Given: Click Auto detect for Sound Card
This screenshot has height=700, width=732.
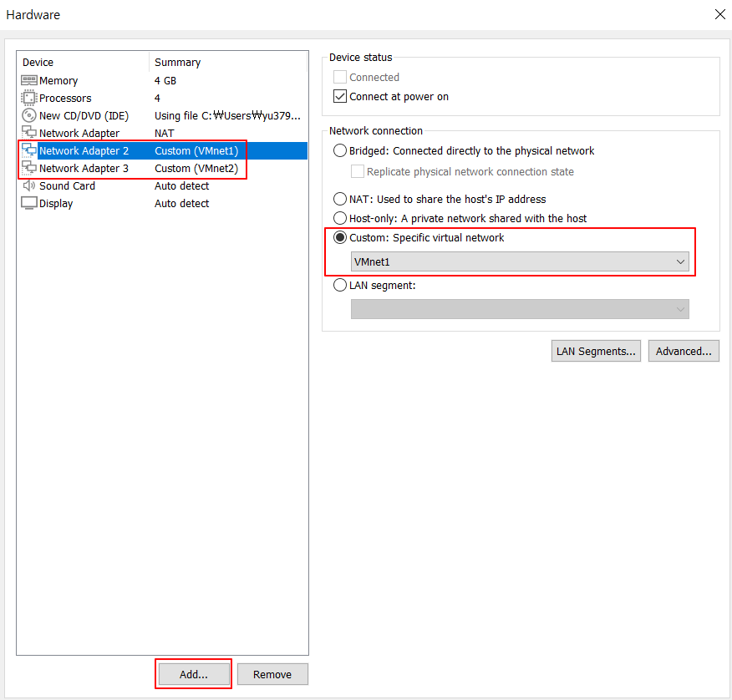Looking at the screenshot, I should coord(181,185).
